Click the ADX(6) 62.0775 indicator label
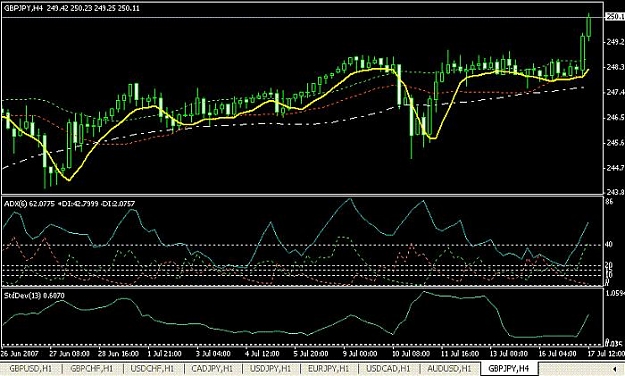The height and width of the screenshot is (376, 625). pos(69,204)
